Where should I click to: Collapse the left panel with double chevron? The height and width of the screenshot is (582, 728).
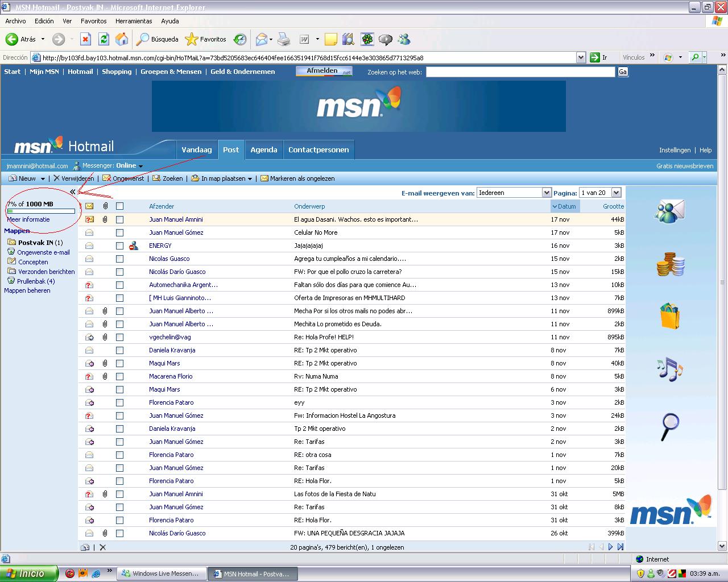click(73, 192)
